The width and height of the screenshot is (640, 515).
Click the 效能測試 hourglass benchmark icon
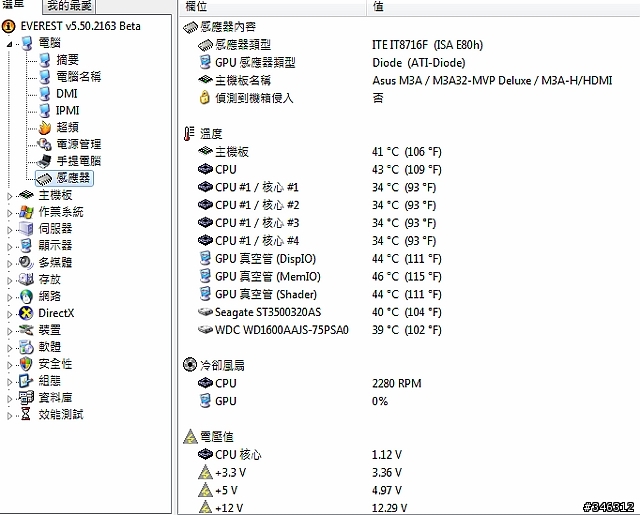26,415
